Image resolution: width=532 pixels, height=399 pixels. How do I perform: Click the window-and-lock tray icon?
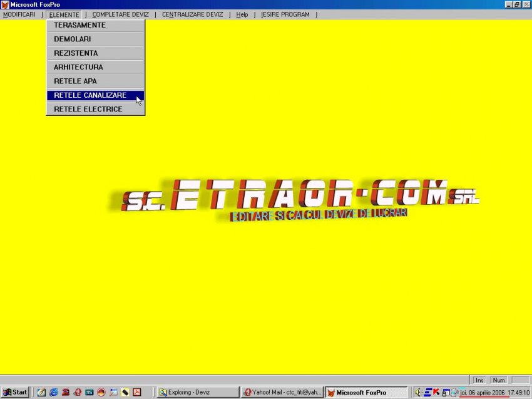pos(446,393)
